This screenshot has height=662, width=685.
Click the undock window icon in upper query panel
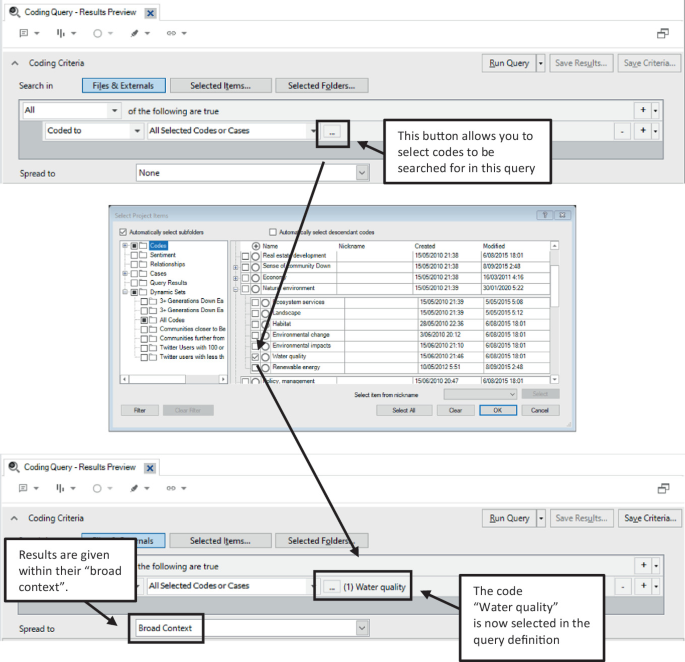(662, 33)
